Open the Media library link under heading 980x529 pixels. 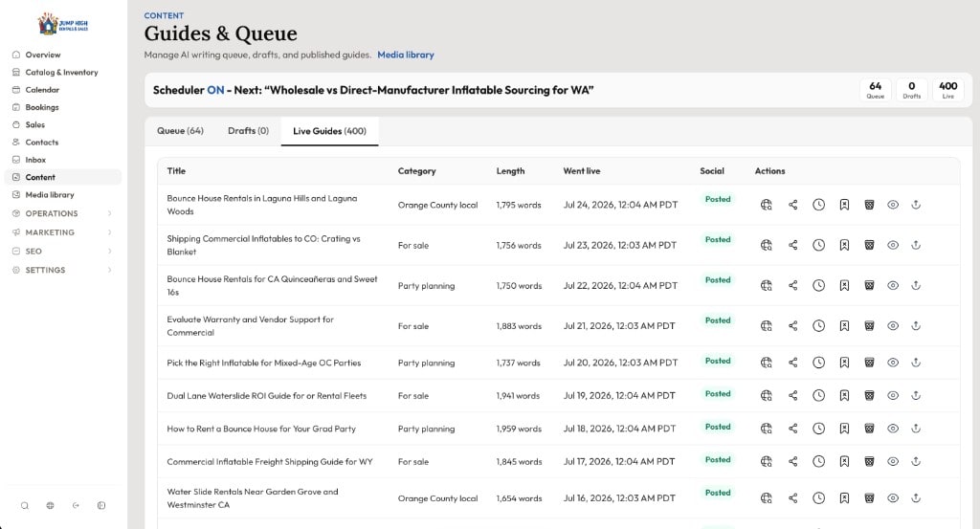pyautogui.click(x=406, y=55)
